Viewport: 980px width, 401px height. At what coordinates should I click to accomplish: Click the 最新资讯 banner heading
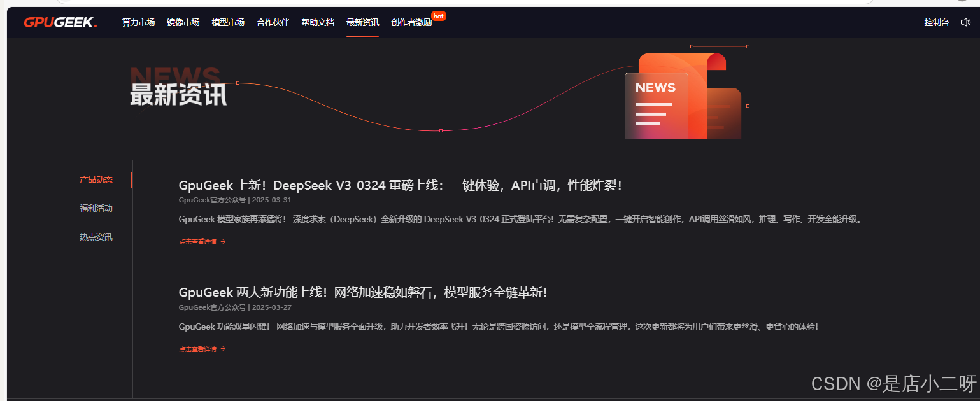178,95
